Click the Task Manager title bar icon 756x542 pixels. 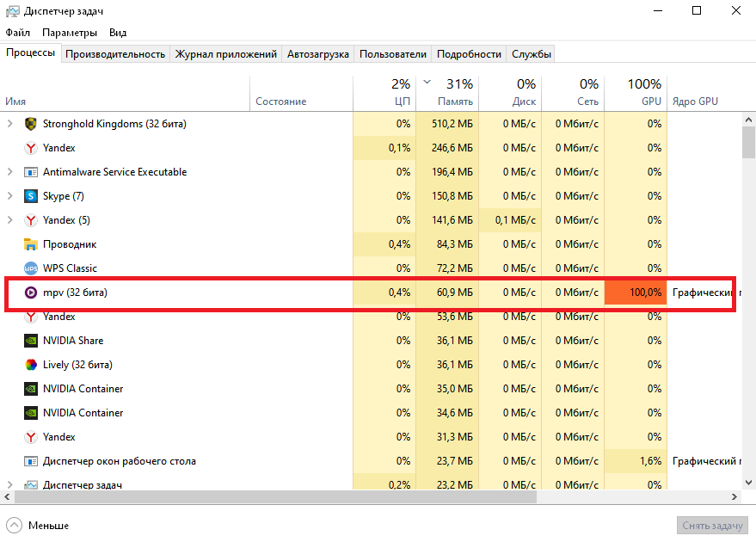pyautogui.click(x=13, y=11)
